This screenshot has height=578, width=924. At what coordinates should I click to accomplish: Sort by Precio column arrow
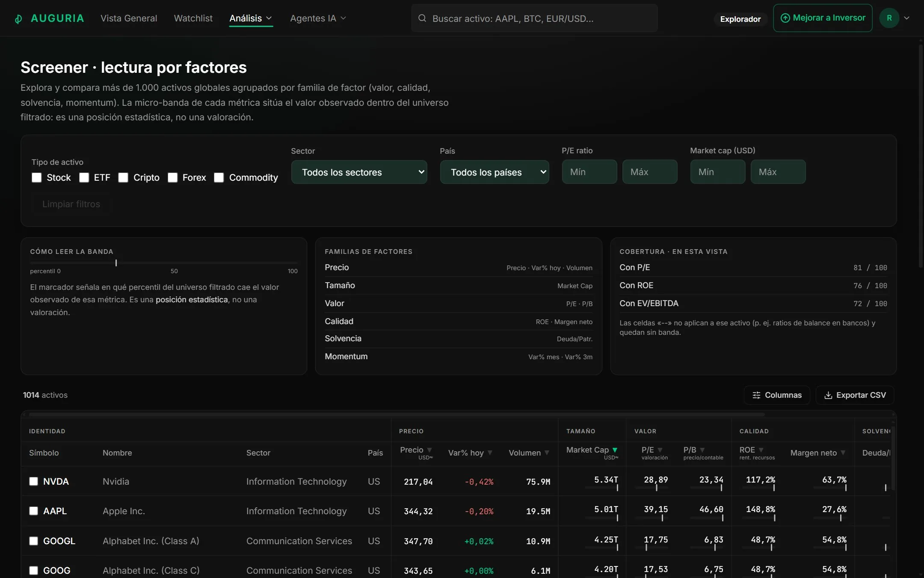click(429, 450)
